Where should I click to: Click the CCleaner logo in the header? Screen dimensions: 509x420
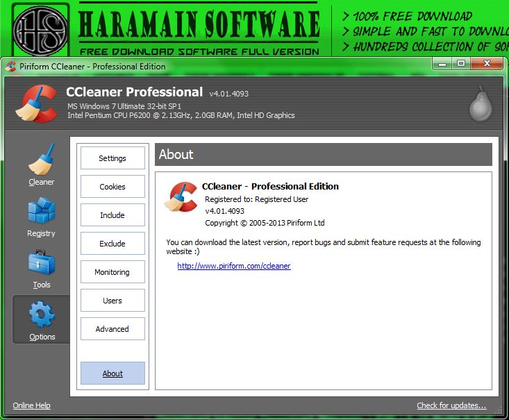point(36,103)
